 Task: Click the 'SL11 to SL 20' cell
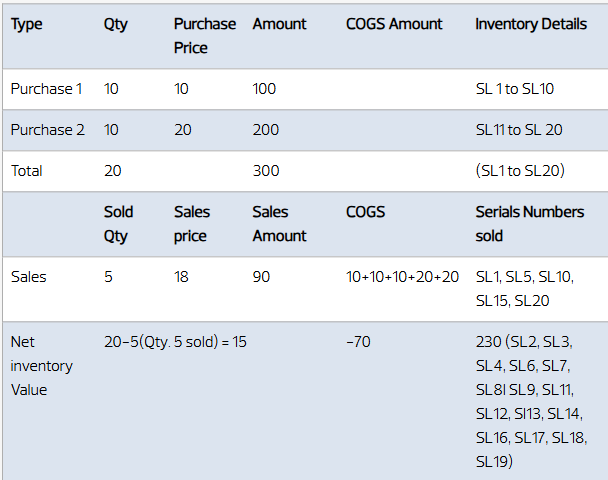click(x=518, y=130)
